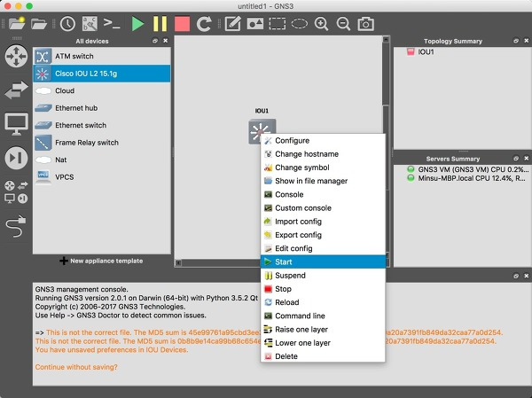Click the Open project folder icon
Screen dimensions: 532x398
point(39,24)
